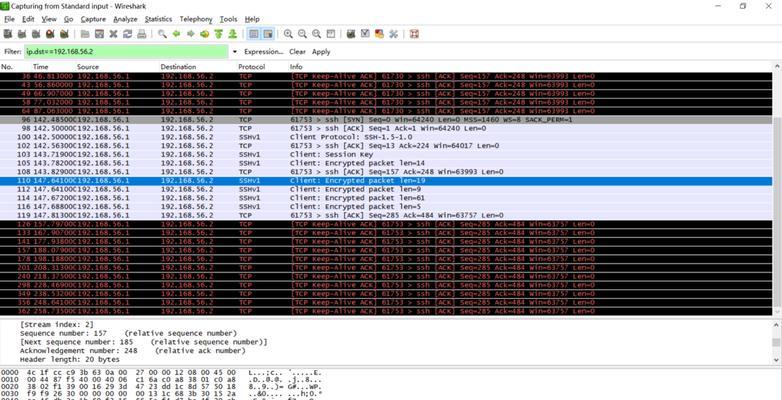The height and width of the screenshot is (400, 782).
Task: Toggle auto scroll in live capture
Action: point(268,34)
